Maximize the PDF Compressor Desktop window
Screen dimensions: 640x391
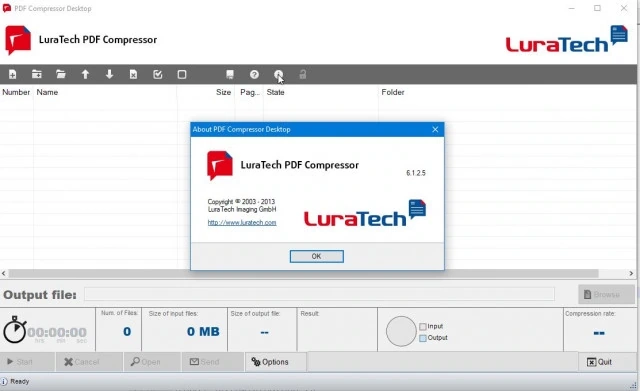[x=598, y=8]
